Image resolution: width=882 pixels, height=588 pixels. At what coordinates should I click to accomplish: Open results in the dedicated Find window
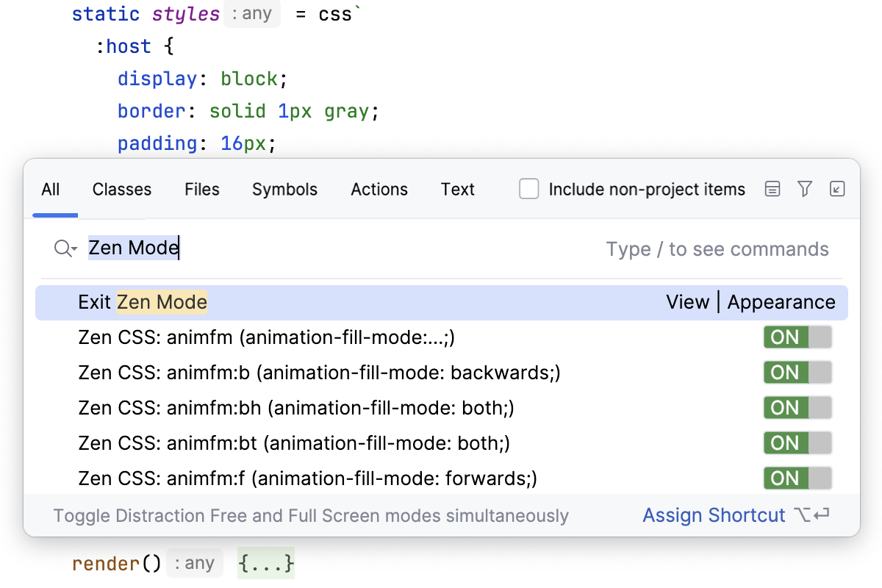[837, 189]
